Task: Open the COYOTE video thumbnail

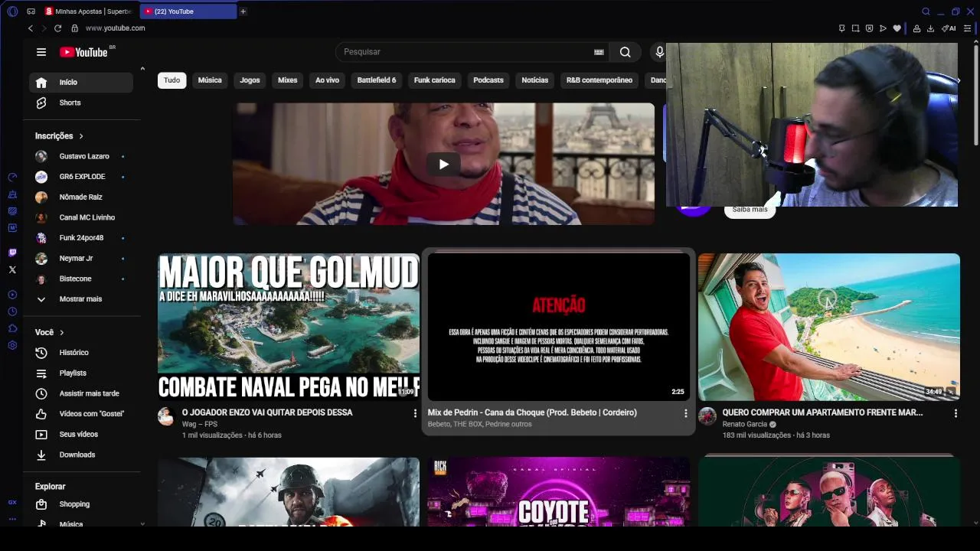Action: [x=559, y=492]
